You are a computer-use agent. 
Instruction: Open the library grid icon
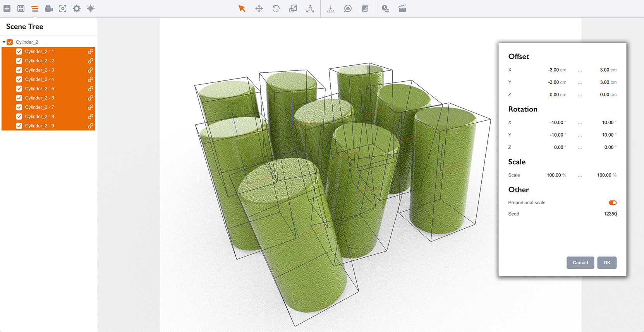tap(21, 9)
